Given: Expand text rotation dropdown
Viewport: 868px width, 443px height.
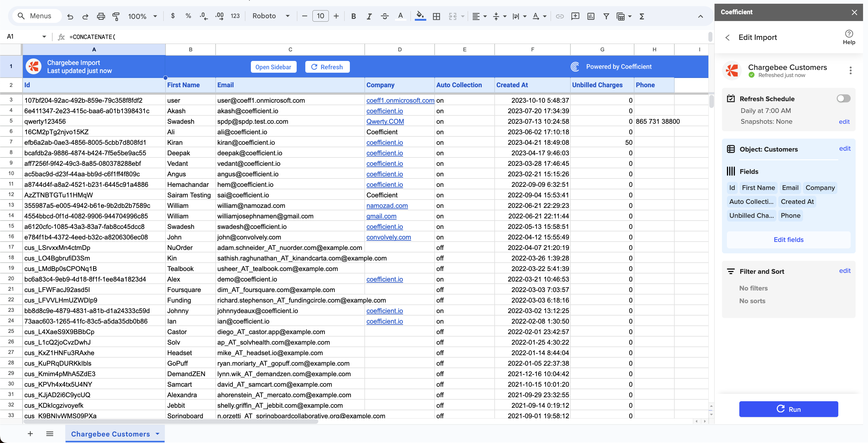Looking at the screenshot, I should (x=544, y=16).
